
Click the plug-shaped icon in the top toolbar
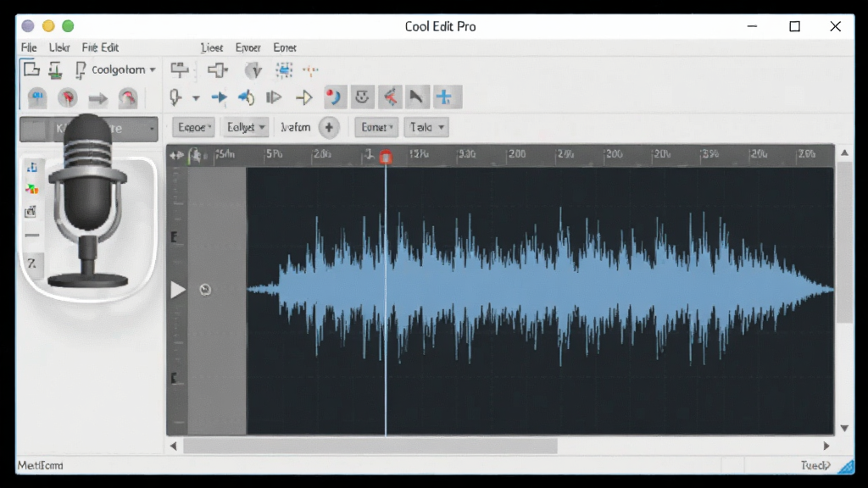click(218, 69)
